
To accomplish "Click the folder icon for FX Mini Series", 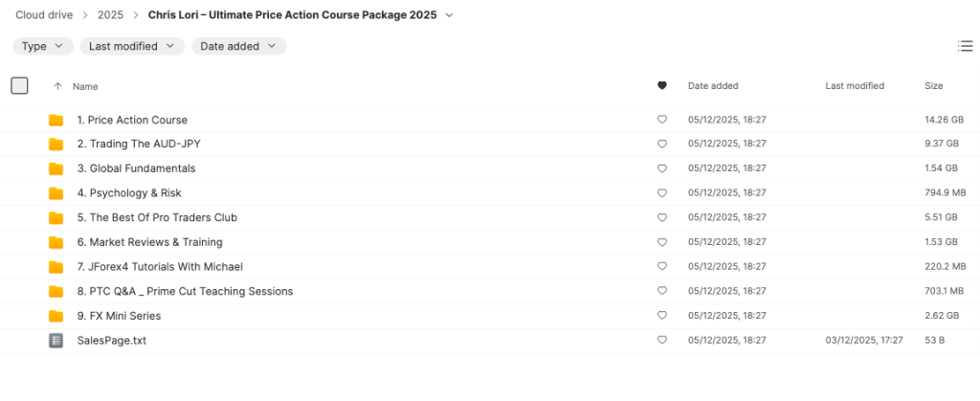I will [56, 316].
